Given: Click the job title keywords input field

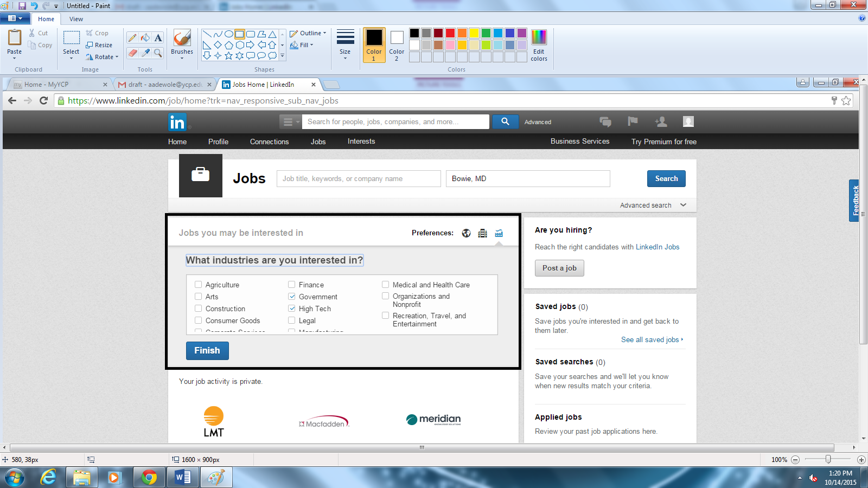Looking at the screenshot, I should click(359, 179).
